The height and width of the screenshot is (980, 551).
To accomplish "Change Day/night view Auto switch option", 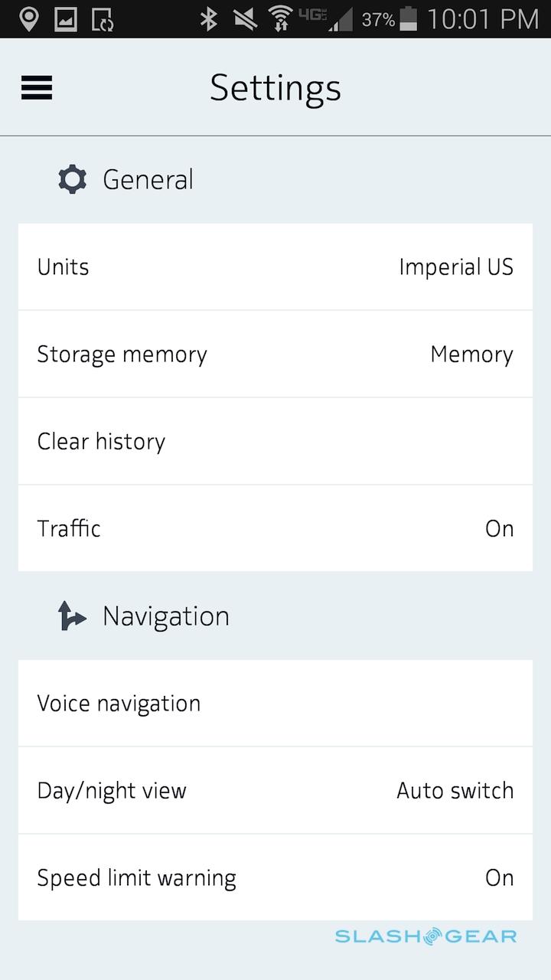I will click(x=455, y=790).
